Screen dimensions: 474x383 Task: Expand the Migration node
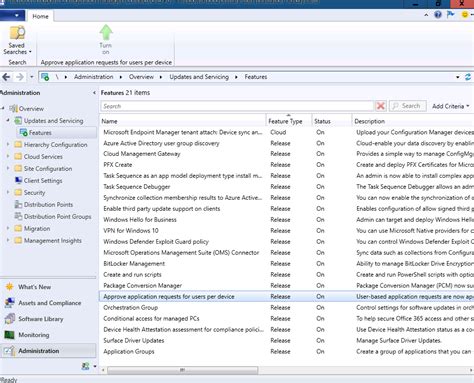tap(8, 228)
